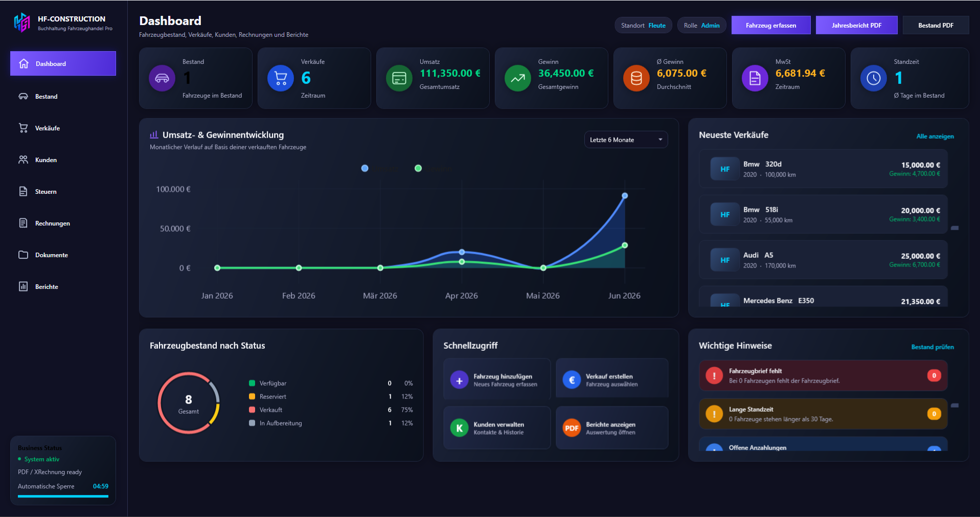Open the Bmw 518i sale entry

[823, 214]
